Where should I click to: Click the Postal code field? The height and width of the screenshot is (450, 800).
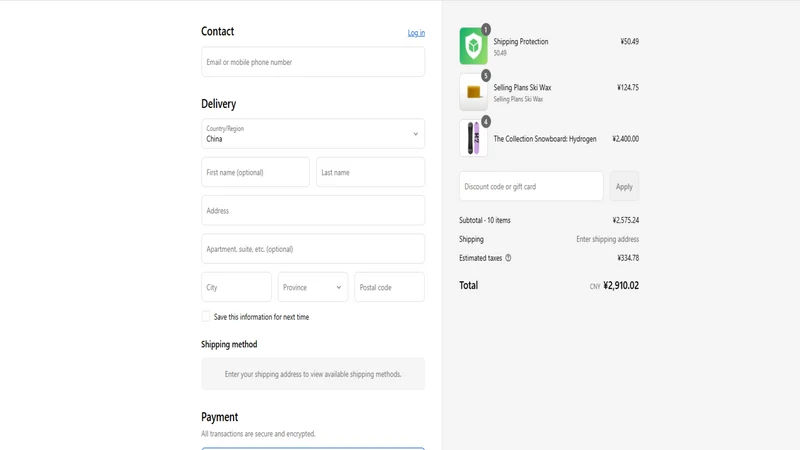coord(389,287)
